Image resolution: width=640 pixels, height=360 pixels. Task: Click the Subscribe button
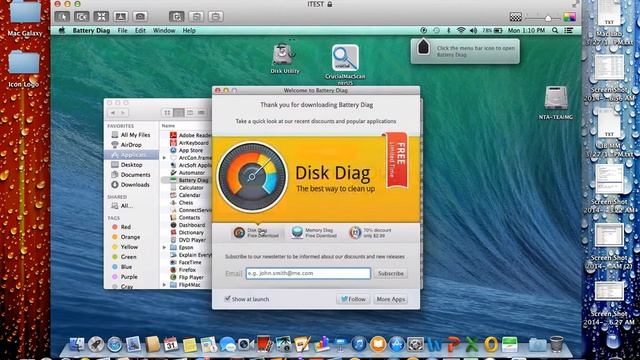coord(391,273)
